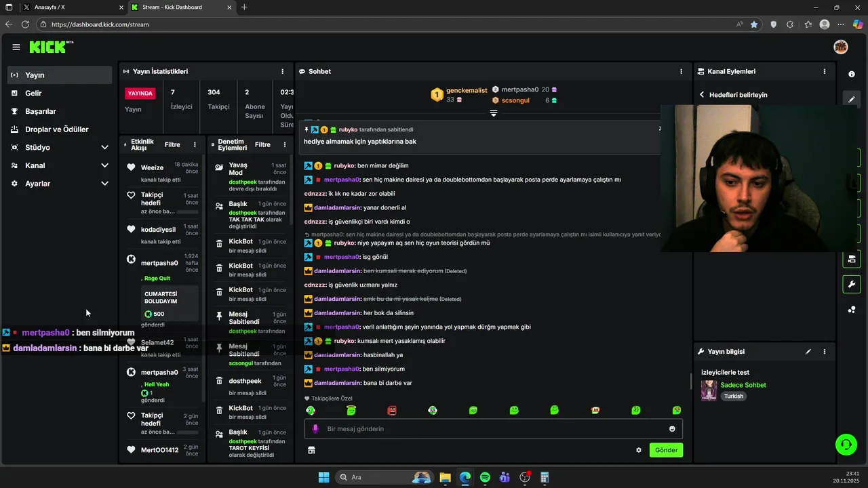Open Filtre in Denetim Eylemleri panel
This screenshot has width=868, height=488.
coord(262,144)
